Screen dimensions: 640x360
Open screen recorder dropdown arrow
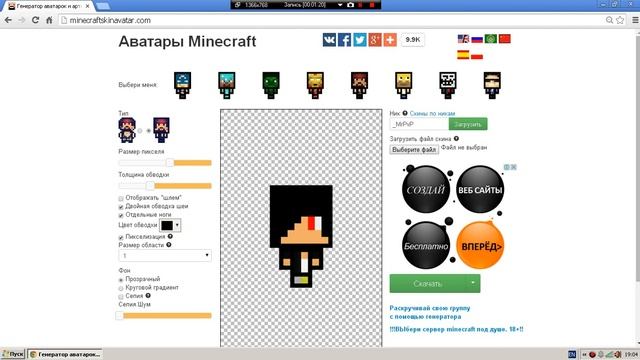[340, 5]
